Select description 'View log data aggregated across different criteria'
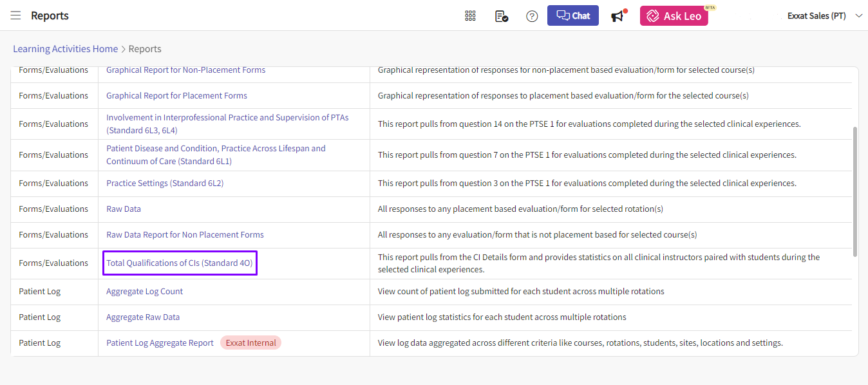Image resolution: width=868 pixels, height=385 pixels. [580, 343]
